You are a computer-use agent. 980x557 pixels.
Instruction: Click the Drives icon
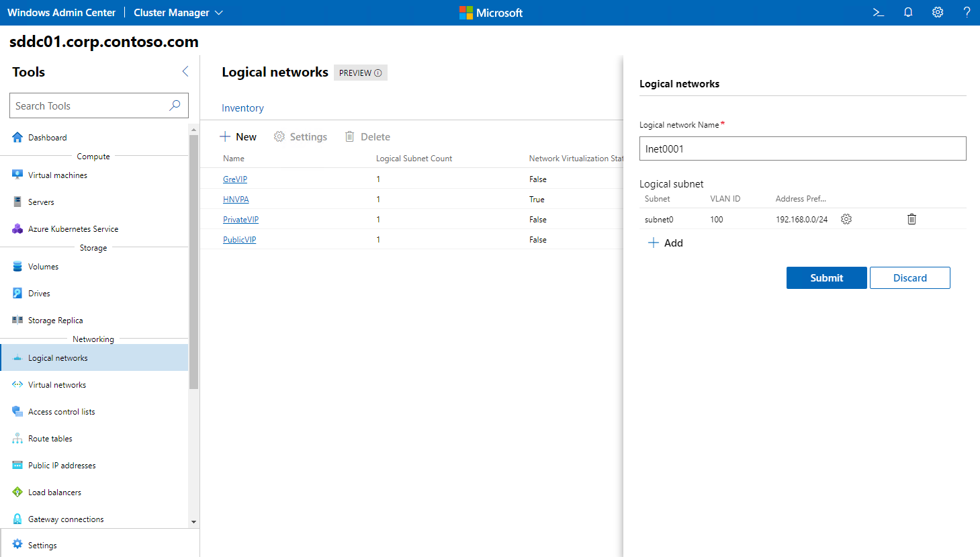[17, 293]
